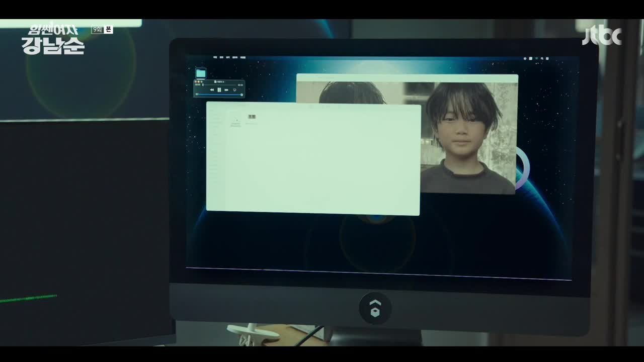
Task: Select the first file in Finder window
Action: [235, 119]
